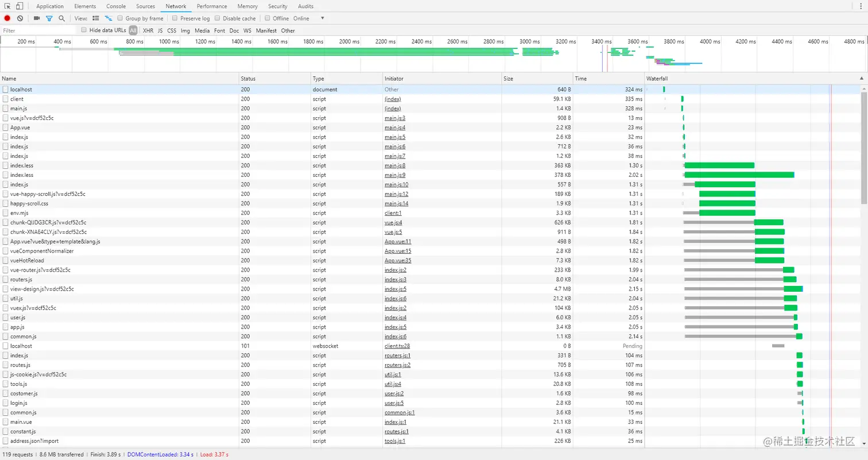Check the Preserve log option

tap(175, 18)
